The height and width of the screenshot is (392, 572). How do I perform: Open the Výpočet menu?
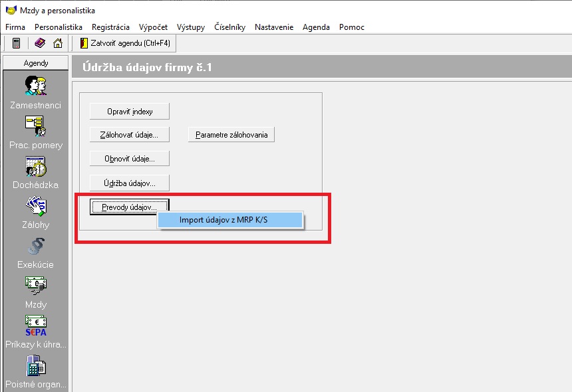(x=153, y=27)
